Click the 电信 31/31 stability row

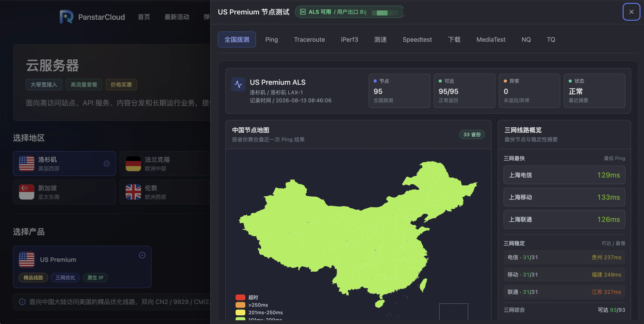564,257
